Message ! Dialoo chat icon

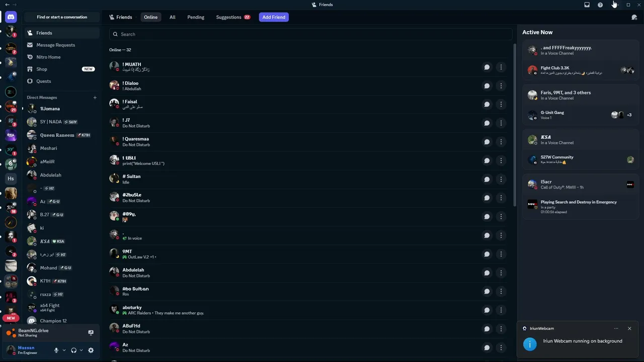point(487,86)
